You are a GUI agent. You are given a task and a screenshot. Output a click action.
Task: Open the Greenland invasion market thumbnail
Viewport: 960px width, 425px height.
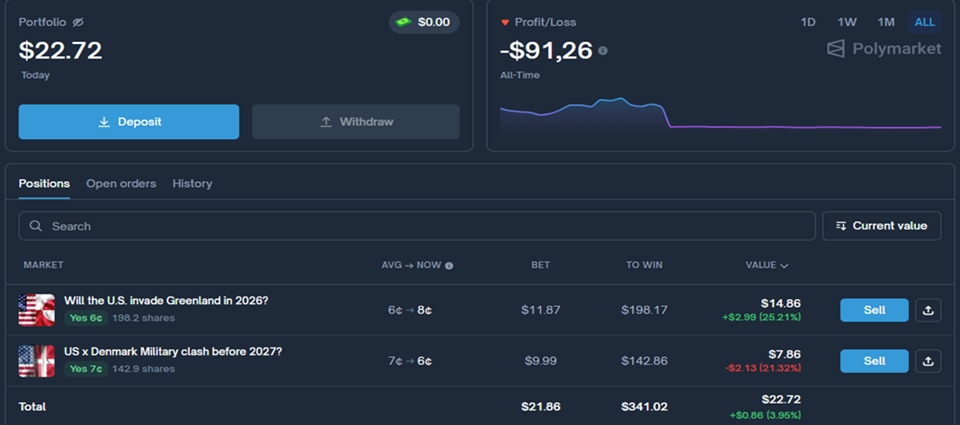point(37,310)
